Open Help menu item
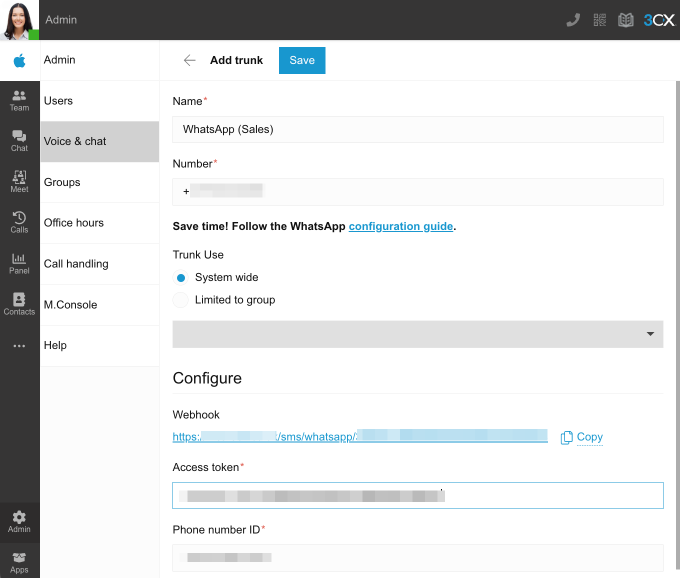Screen dimensions: 680x578 pyautogui.click(x=100, y=346)
